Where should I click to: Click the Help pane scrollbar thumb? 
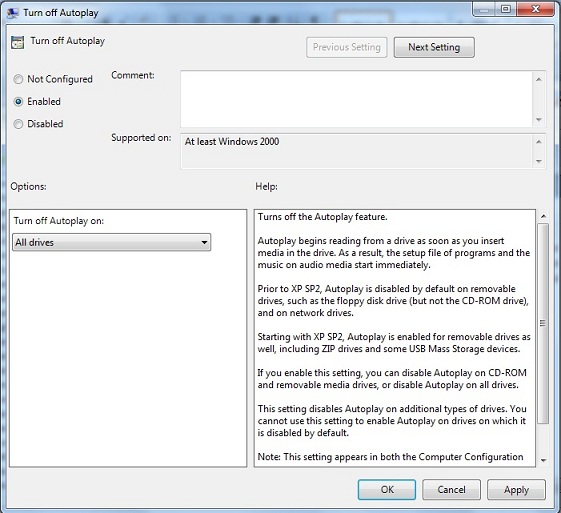(543, 323)
